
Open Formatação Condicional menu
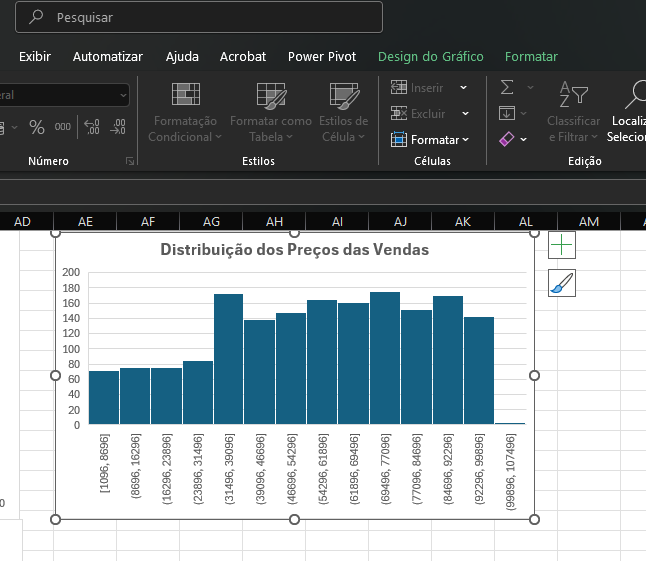pos(185,112)
